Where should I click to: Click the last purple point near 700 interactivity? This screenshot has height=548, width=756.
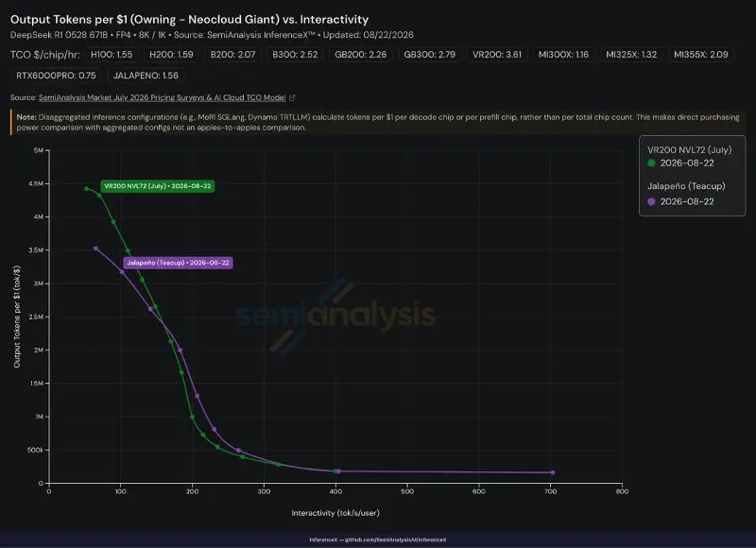(x=553, y=472)
